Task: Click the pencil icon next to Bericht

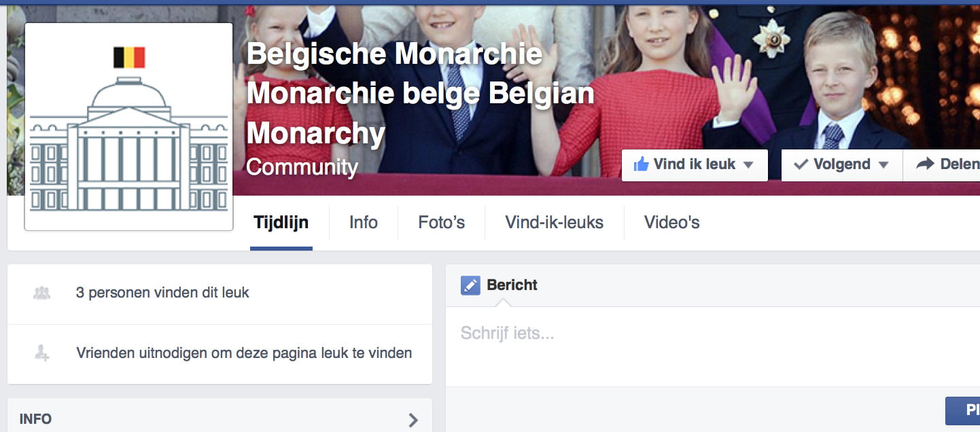Action: (x=470, y=285)
